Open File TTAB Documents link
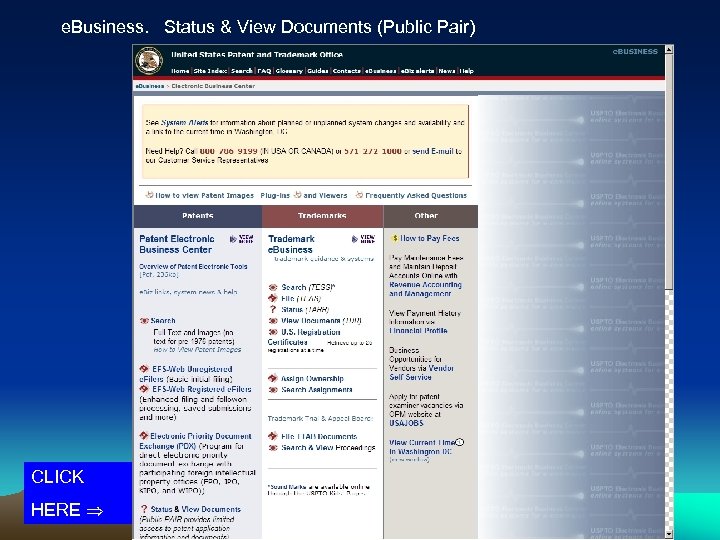Image resolution: width=720 pixels, height=540 pixels. coord(319,436)
